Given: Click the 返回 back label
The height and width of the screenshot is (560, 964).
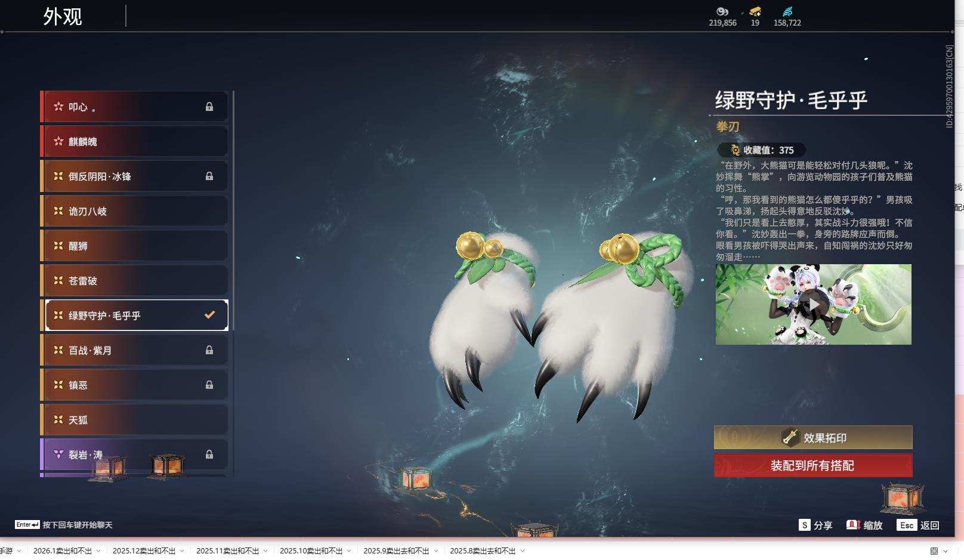Looking at the screenshot, I should tap(930, 525).
